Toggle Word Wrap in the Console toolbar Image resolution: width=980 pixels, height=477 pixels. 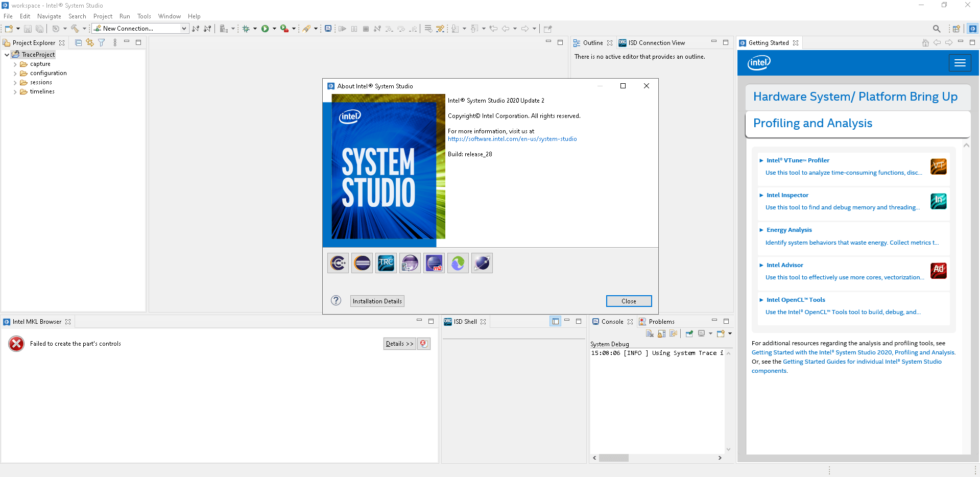coord(673,333)
